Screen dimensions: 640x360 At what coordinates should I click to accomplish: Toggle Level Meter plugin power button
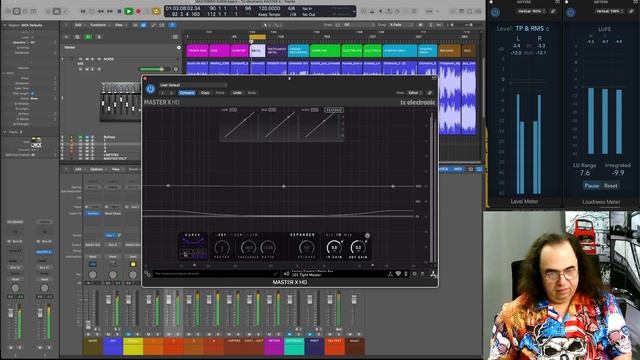tap(495, 12)
